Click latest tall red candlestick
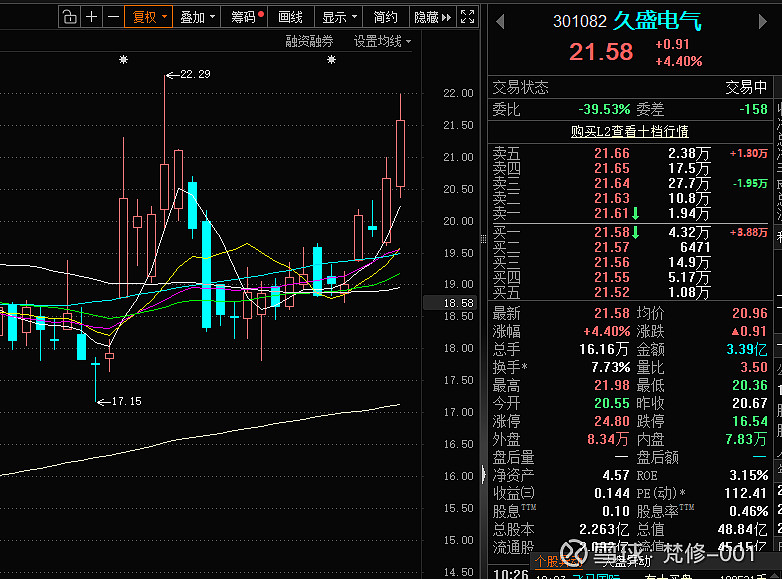The height and width of the screenshot is (579, 782). pyautogui.click(x=400, y=153)
